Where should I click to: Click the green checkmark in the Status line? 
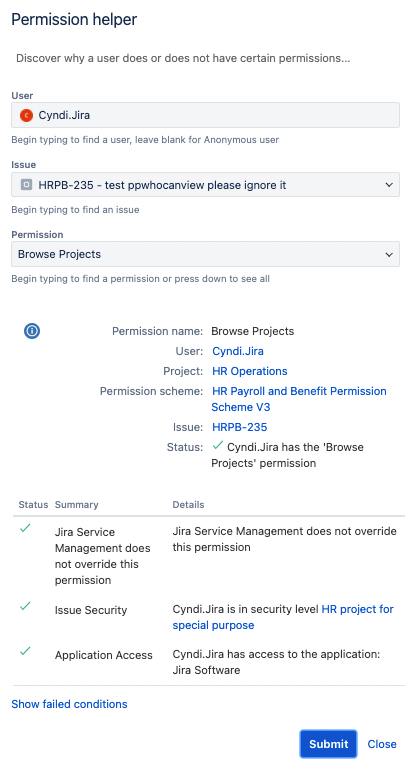pyautogui.click(x=218, y=445)
